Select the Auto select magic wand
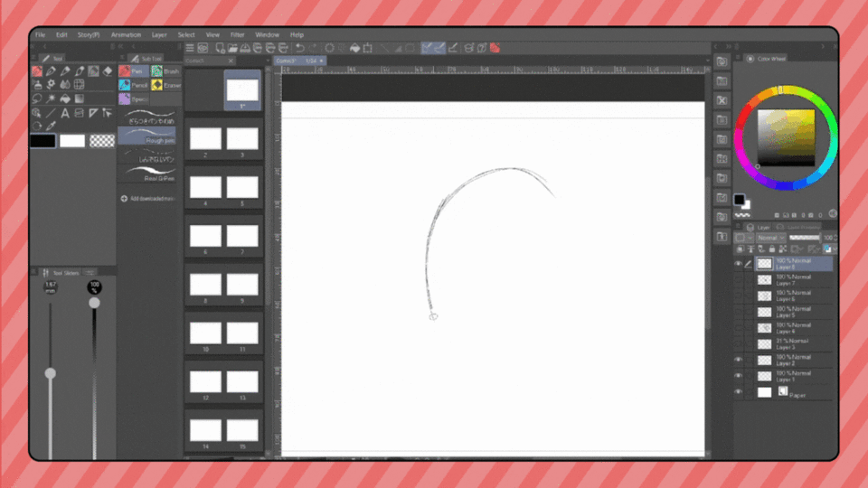 [51, 99]
